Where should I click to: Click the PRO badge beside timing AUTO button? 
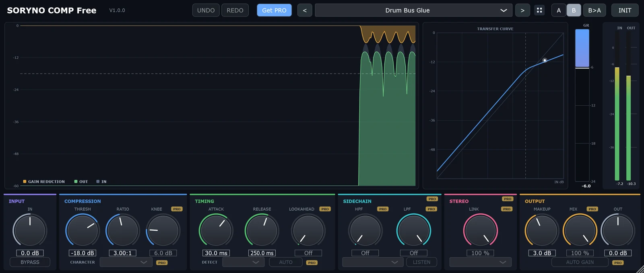click(312, 263)
